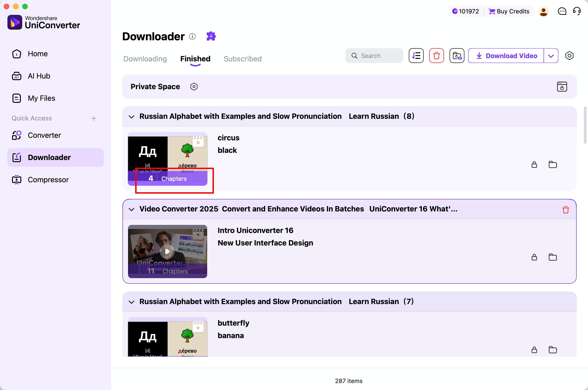Click the Private Space label
Screen dimensions: 588x390
(x=155, y=87)
